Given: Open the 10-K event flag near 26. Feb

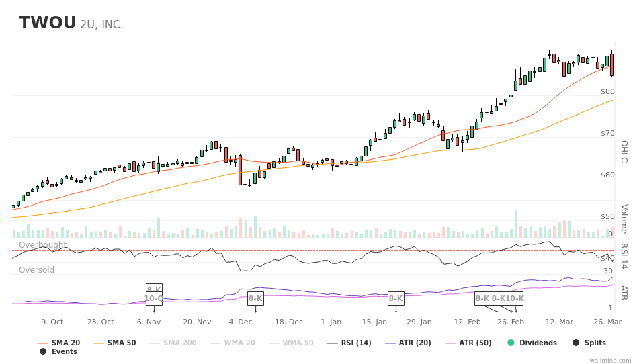Looking at the screenshot, I should 515,299.
